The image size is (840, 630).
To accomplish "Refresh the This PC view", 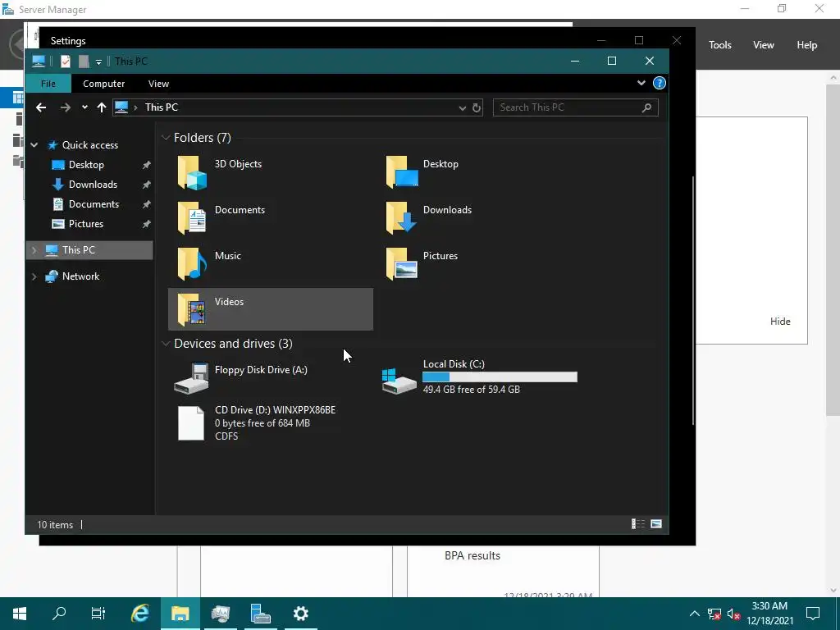I will (x=477, y=107).
